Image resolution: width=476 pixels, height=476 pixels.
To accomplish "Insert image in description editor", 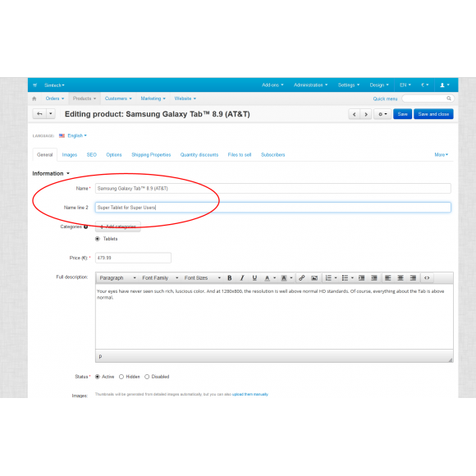I will click(314, 277).
